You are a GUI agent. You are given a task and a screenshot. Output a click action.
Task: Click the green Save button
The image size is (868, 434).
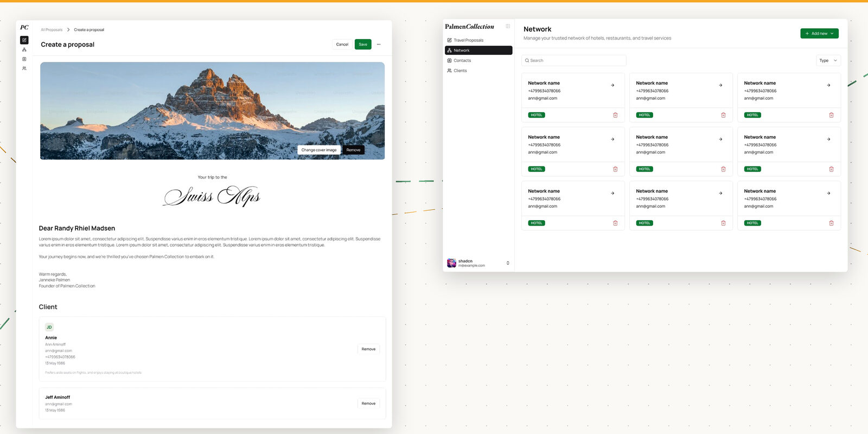(363, 44)
